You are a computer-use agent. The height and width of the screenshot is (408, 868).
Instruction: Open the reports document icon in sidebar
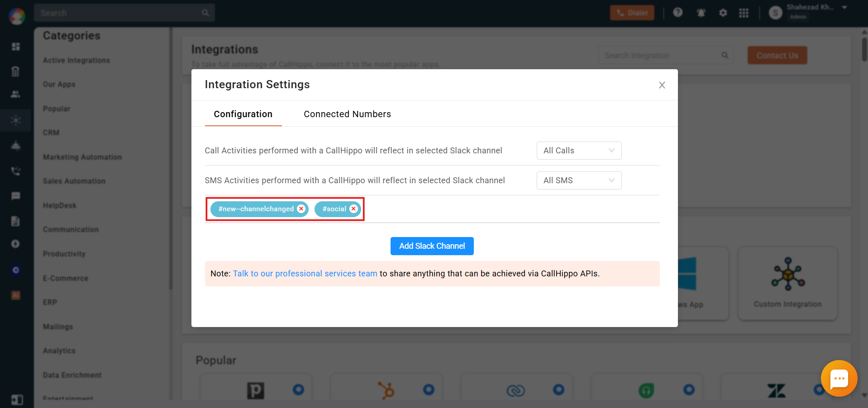(16, 221)
